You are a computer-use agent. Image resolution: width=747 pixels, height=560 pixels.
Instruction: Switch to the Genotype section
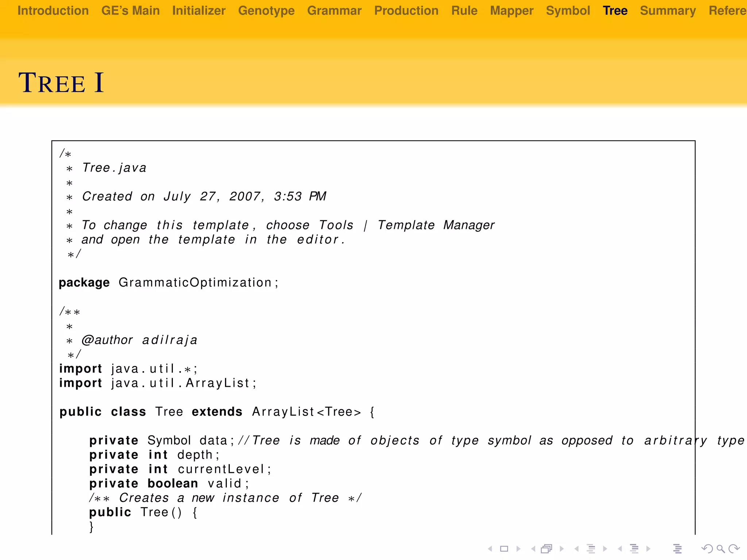coord(266,11)
